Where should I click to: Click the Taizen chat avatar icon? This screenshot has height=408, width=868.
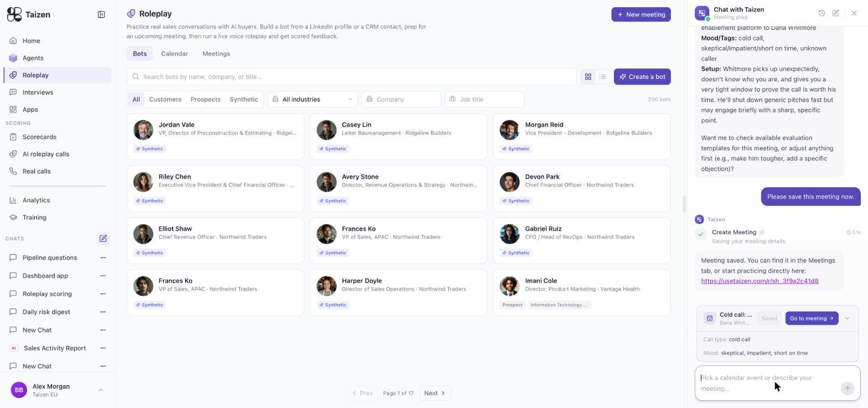tap(702, 13)
